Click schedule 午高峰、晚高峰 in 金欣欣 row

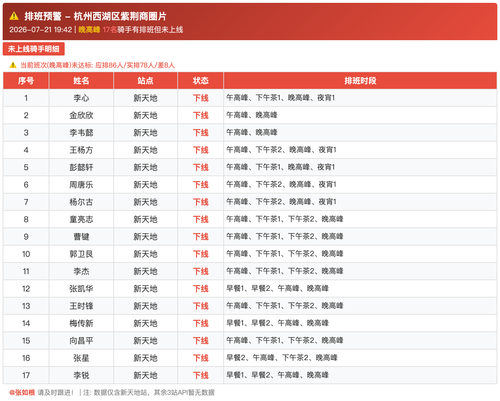coord(252,115)
